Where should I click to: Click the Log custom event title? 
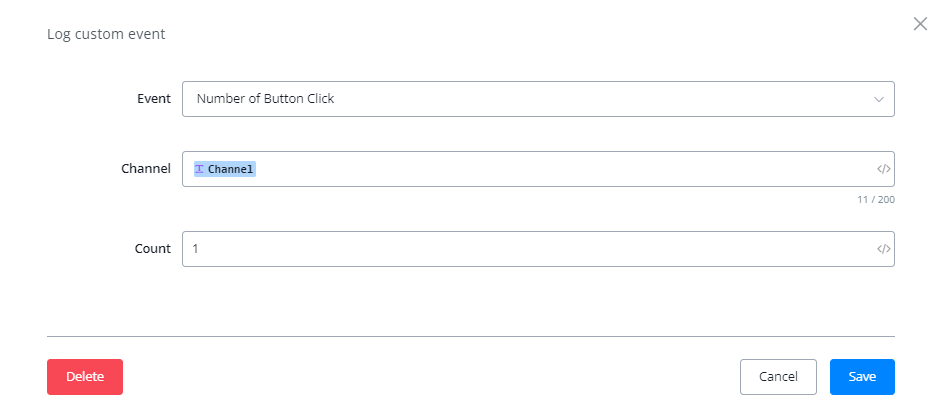[106, 34]
